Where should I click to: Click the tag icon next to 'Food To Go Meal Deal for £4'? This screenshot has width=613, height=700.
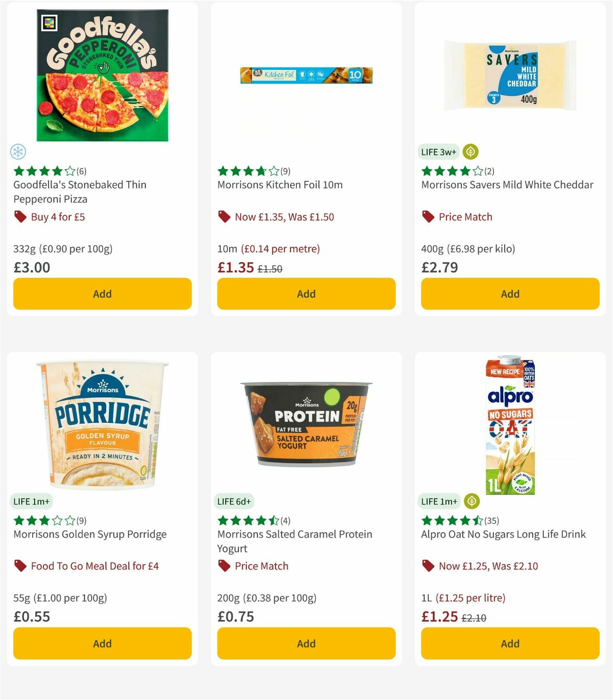point(20,566)
